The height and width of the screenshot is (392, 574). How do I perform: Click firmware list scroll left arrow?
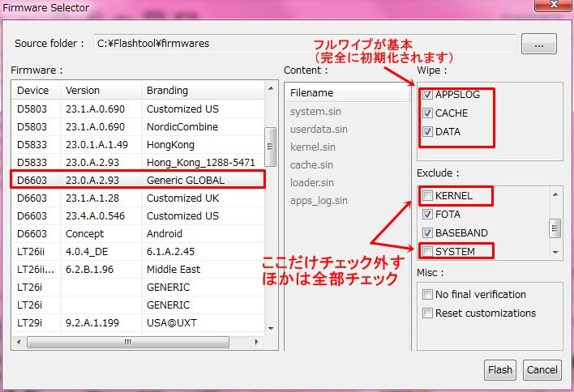(19, 343)
